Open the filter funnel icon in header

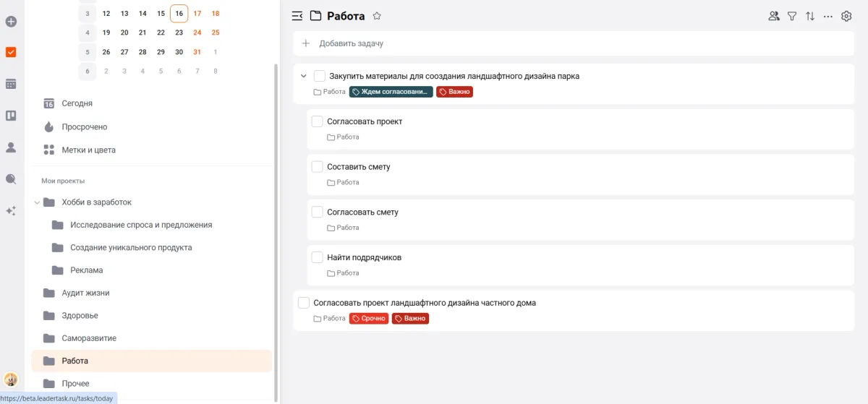point(792,16)
